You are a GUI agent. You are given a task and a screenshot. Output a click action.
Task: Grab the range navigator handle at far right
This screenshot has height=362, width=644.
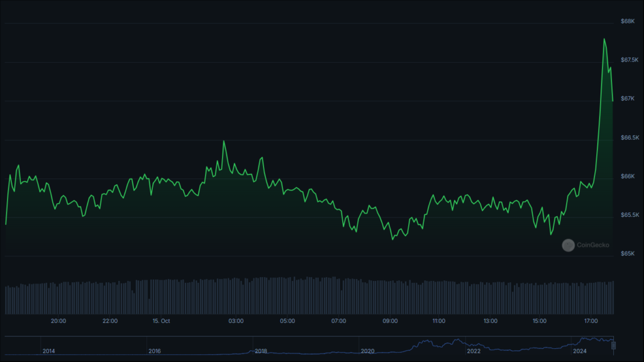[x=613, y=346]
